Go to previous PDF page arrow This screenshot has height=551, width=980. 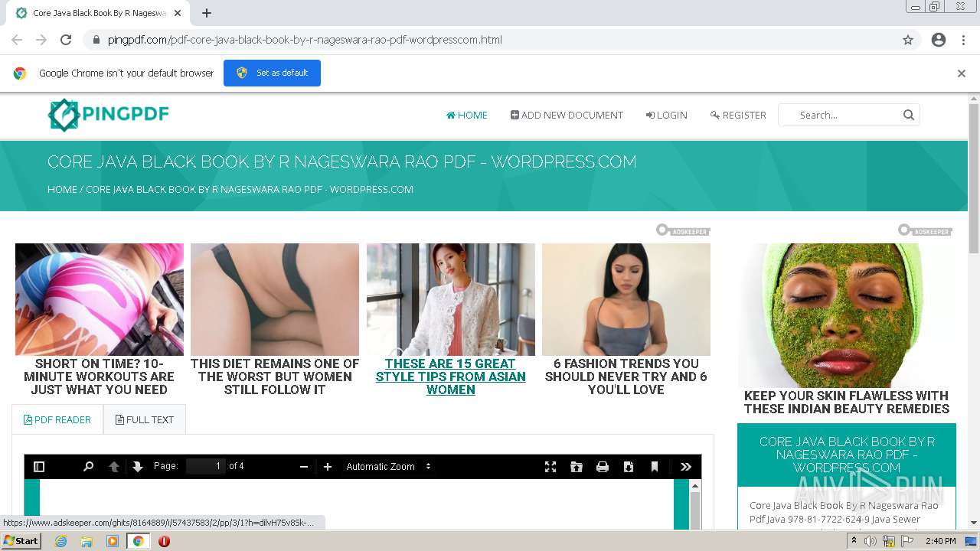point(114,467)
